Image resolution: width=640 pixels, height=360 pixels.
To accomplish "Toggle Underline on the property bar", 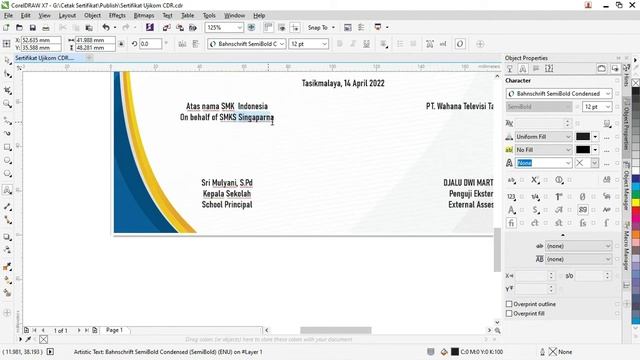I will [x=367, y=44].
